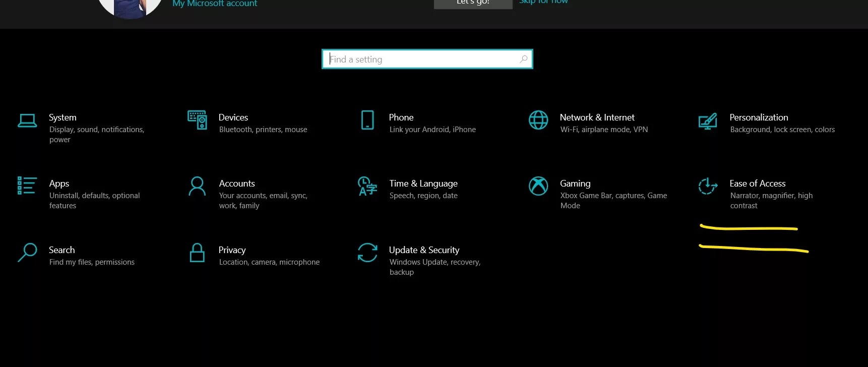The width and height of the screenshot is (868, 367).
Task: Click the Accounts person icon
Action: click(x=197, y=186)
